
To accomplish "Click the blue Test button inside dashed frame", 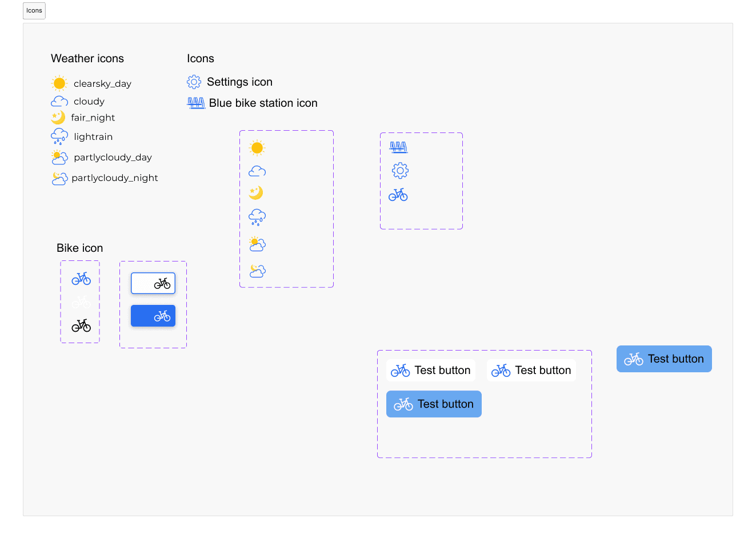I will (434, 404).
